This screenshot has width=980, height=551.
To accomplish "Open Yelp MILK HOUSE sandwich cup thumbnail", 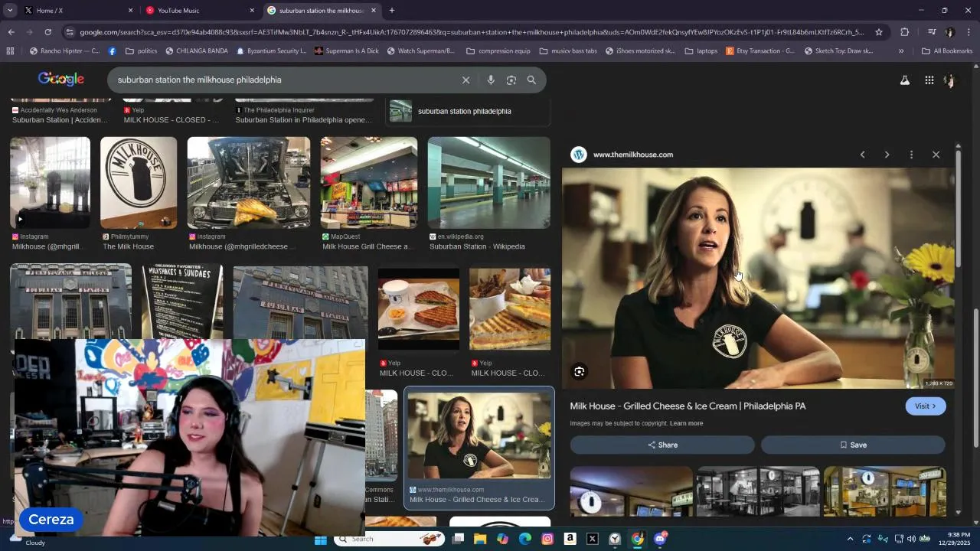I will point(419,309).
